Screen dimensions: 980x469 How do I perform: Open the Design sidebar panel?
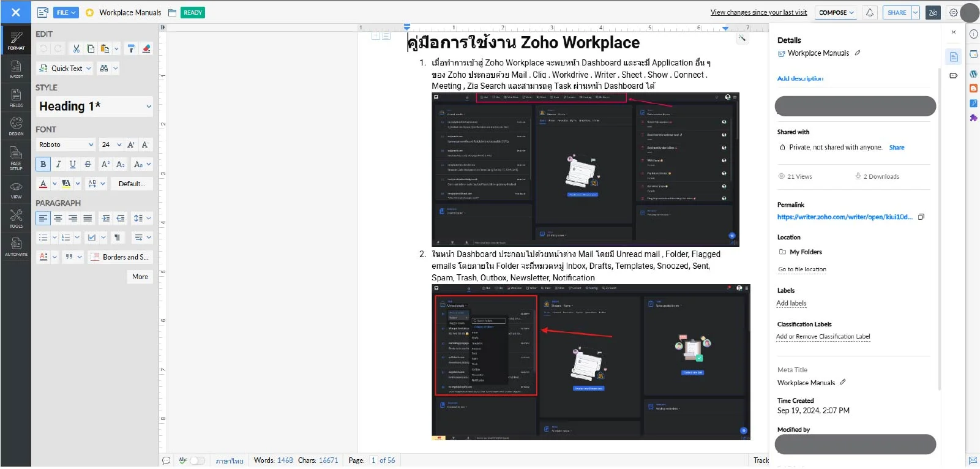[16, 126]
